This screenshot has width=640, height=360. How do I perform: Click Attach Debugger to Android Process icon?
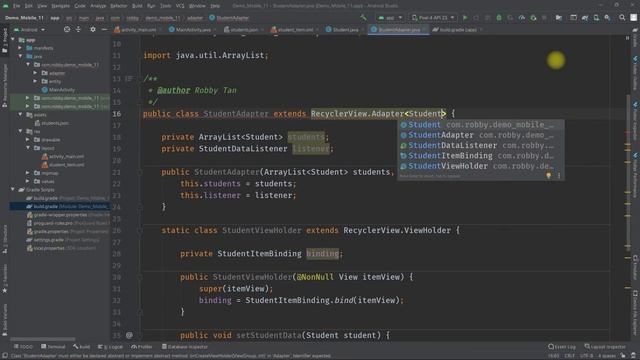point(533,18)
